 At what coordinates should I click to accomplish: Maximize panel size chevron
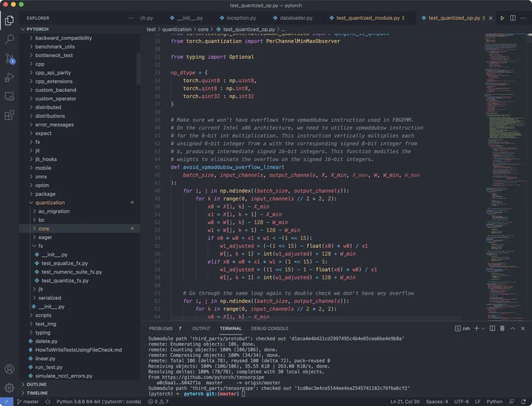click(x=513, y=328)
